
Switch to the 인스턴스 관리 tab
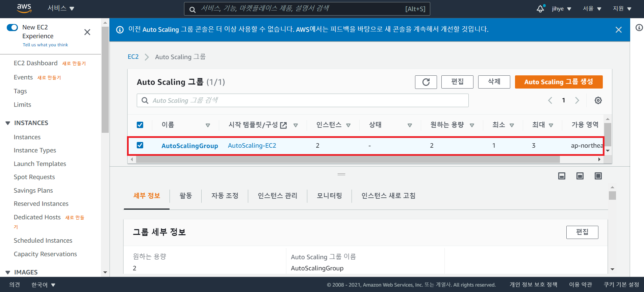pos(278,196)
